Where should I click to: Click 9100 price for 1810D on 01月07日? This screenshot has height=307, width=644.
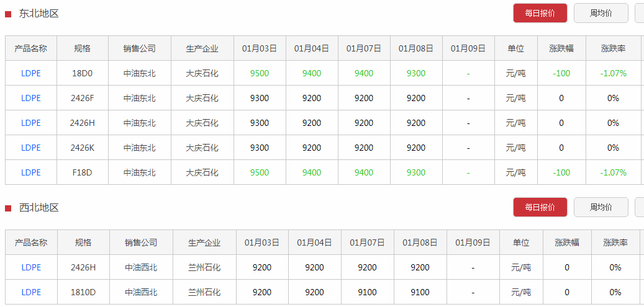(367, 292)
